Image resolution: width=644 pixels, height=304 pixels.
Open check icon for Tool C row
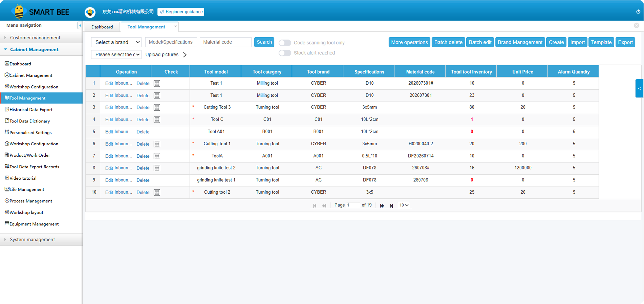pyautogui.click(x=157, y=120)
